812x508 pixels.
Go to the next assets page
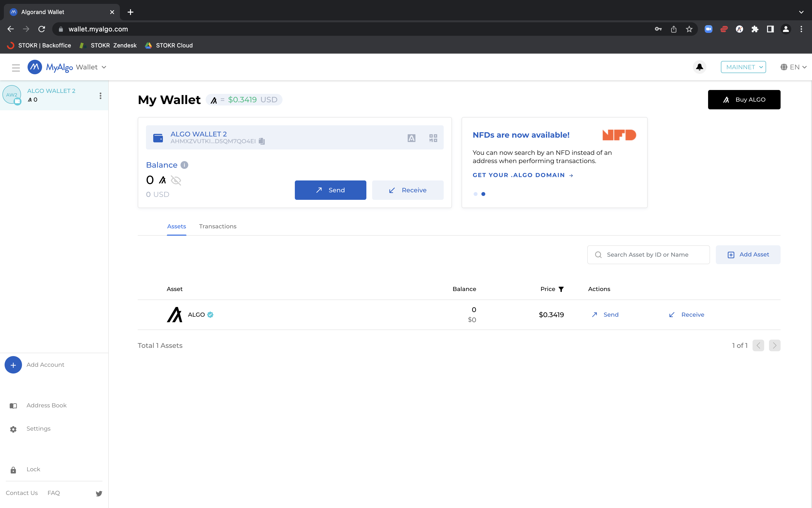pos(774,345)
